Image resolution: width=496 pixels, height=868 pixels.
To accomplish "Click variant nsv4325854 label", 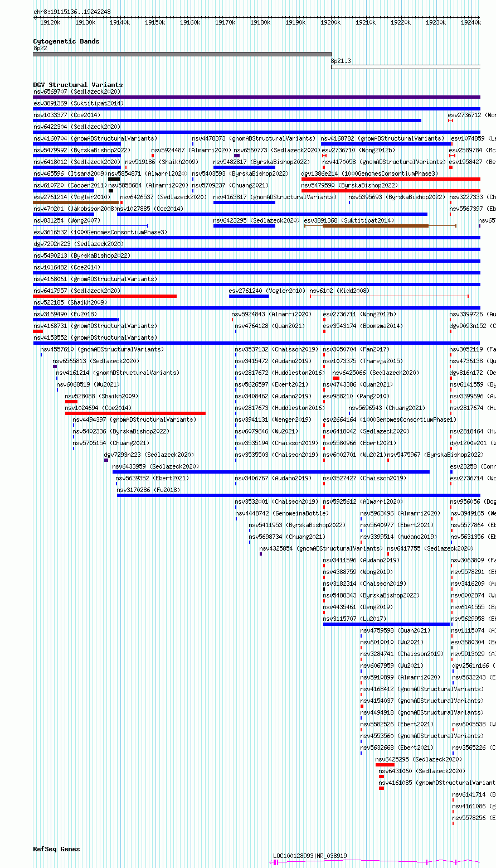I will pyautogui.click(x=321, y=548).
